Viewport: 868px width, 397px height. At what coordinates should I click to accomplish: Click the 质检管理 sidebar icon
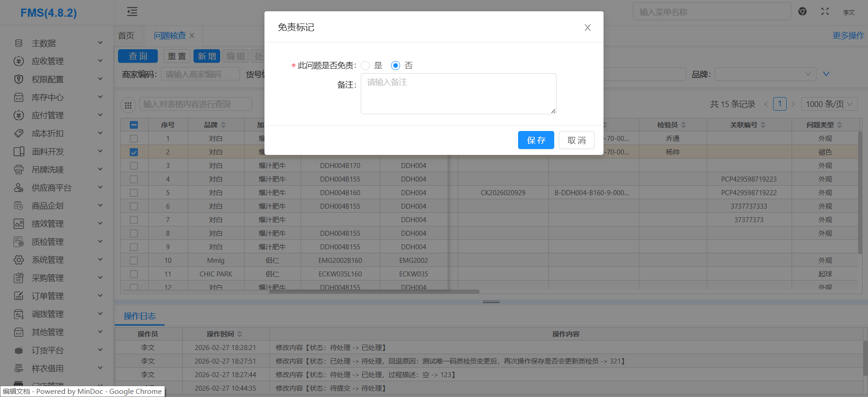[x=19, y=242]
